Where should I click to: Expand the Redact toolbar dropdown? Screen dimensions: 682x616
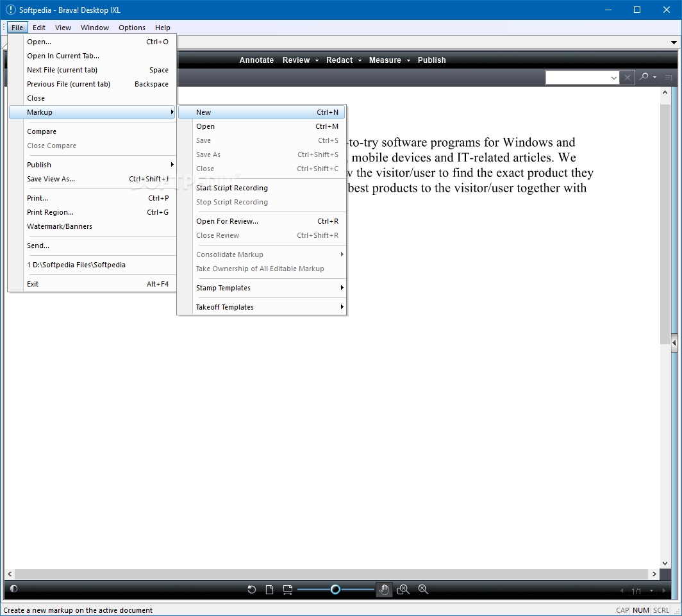(360, 60)
